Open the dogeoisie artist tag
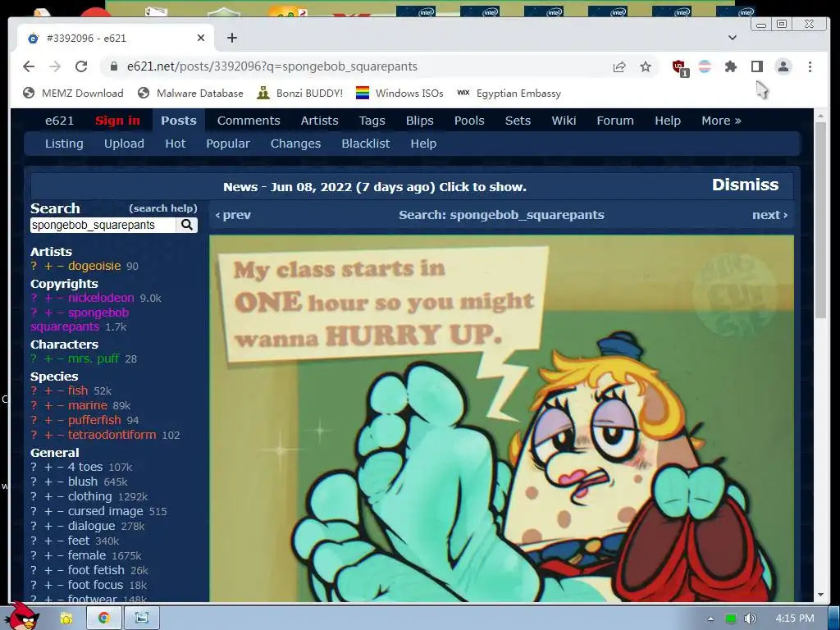Viewport: 840px width, 630px height. pos(94,266)
